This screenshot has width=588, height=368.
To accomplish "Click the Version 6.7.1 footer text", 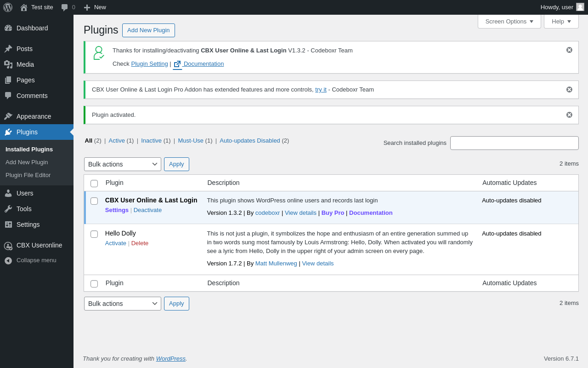I will (561, 359).
